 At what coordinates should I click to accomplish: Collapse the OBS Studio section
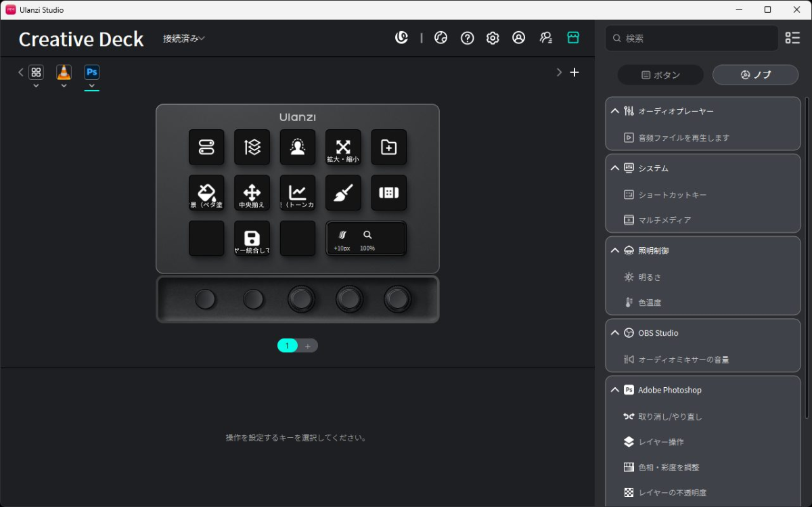615,333
